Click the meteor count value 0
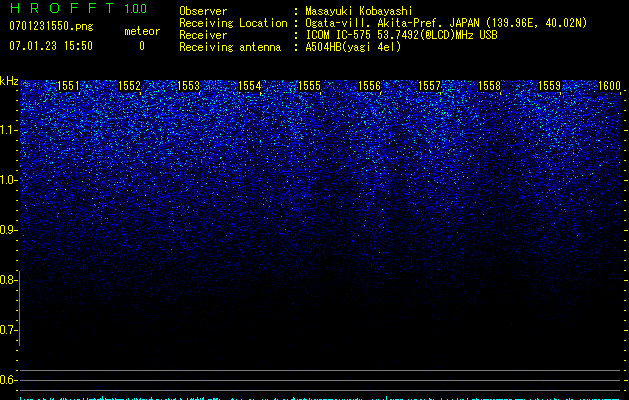 point(142,46)
